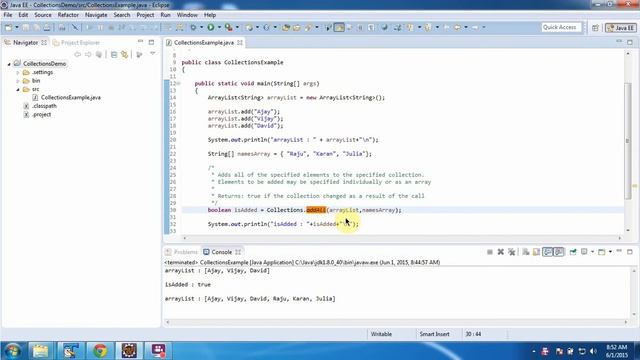Collapse the CollectionsDemo project node

click(x=9, y=64)
